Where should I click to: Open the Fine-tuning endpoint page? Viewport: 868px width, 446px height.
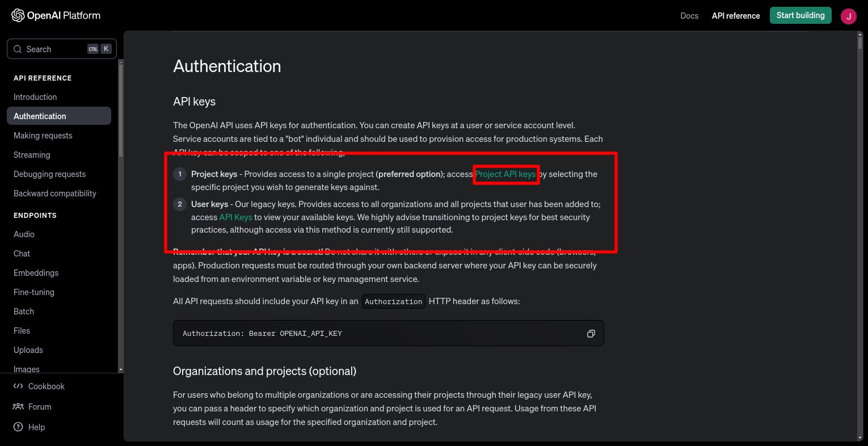click(x=34, y=292)
